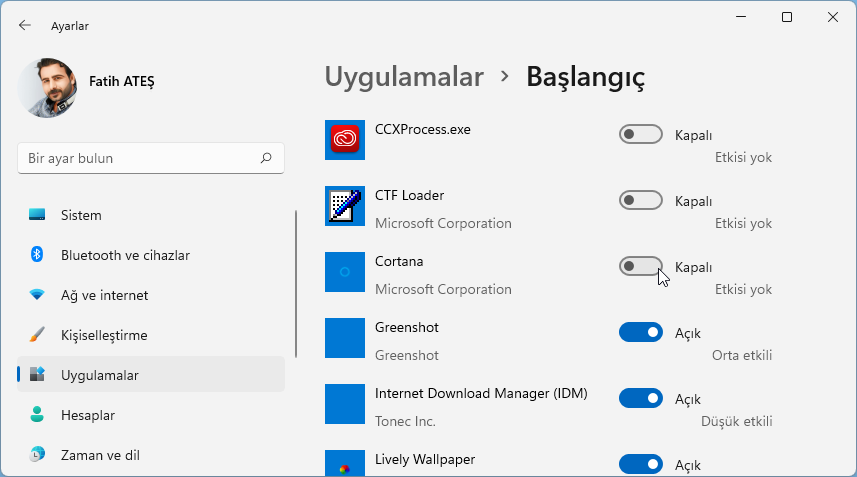Open Zaman ve dil category
857x477 pixels.
[x=151, y=455]
